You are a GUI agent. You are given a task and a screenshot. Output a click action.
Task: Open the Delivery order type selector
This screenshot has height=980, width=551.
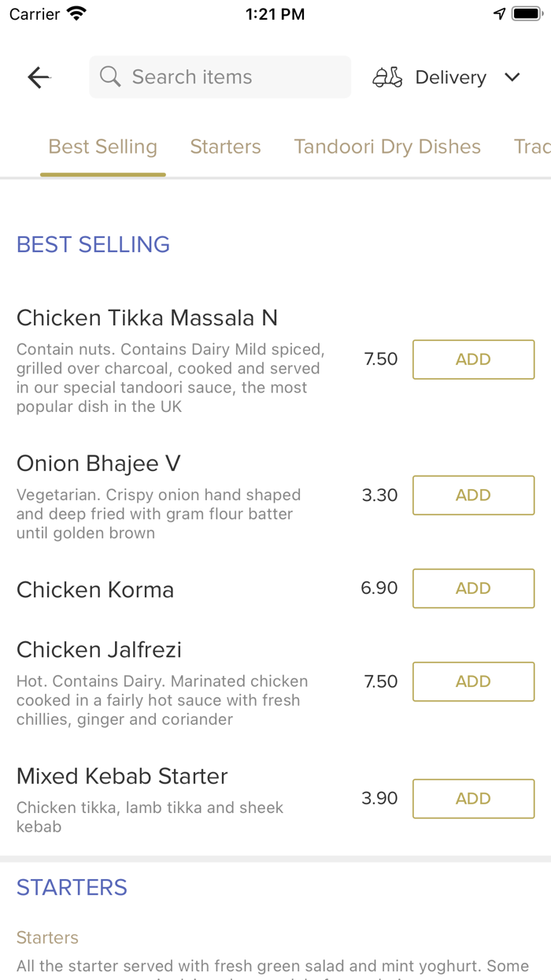point(450,77)
